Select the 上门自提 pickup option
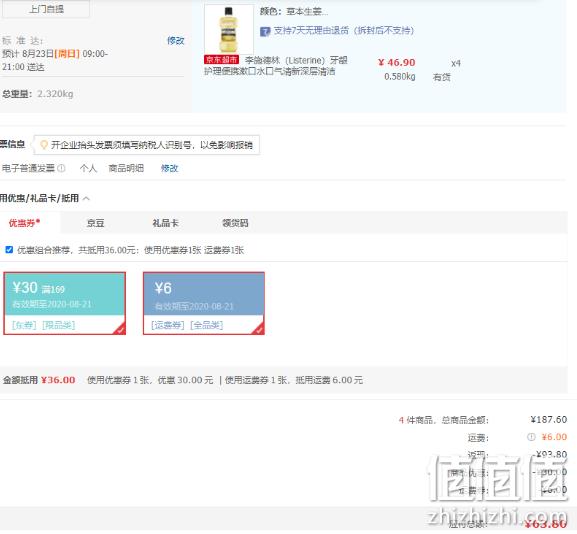 [46, 9]
